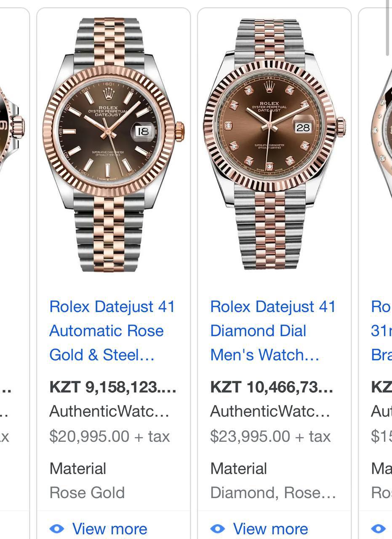The width and height of the screenshot is (392, 539).
Task: Tap the partially visible watch image at right edge
Action: point(382,126)
